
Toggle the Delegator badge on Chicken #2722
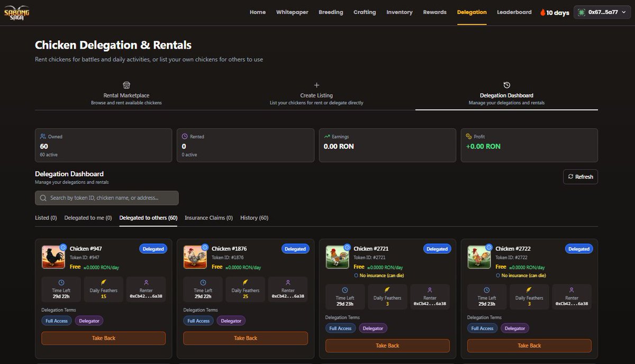pos(514,328)
